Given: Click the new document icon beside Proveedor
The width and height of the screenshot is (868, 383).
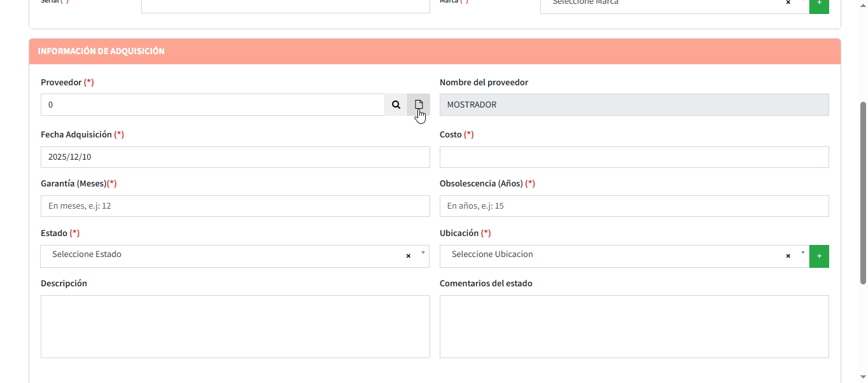Looking at the screenshot, I should tap(419, 105).
